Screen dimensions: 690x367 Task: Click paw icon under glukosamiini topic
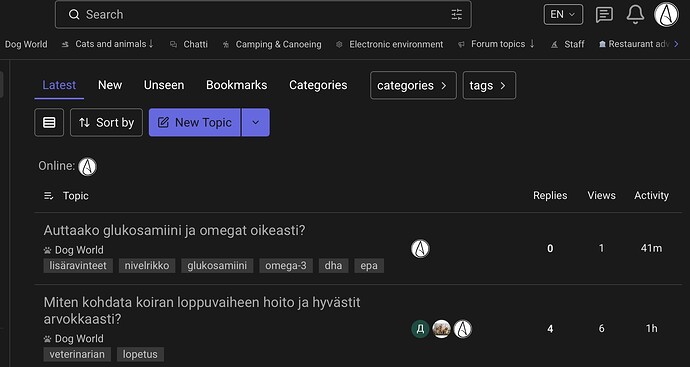48,250
